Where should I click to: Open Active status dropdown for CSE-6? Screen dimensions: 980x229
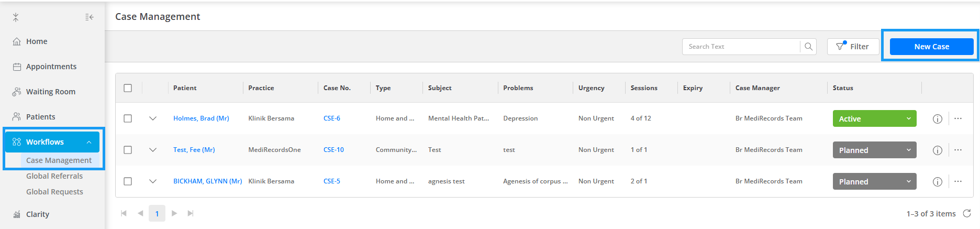click(x=874, y=118)
